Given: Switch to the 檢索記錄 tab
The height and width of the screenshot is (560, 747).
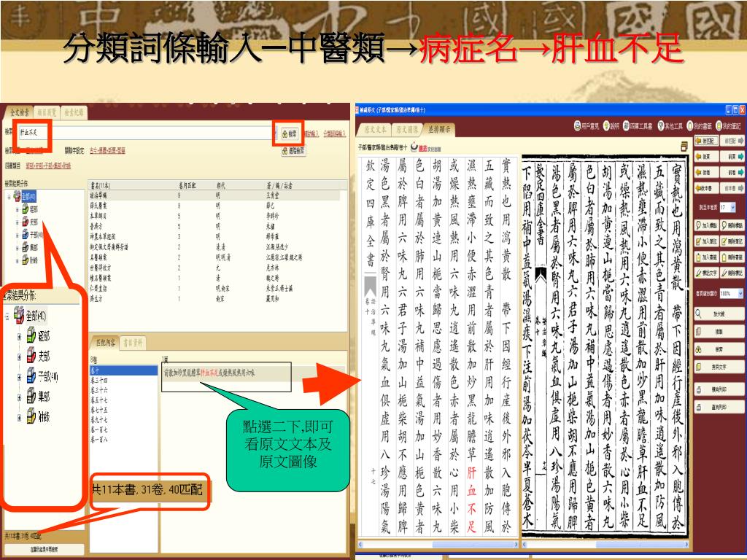Looking at the screenshot, I should point(74,112).
